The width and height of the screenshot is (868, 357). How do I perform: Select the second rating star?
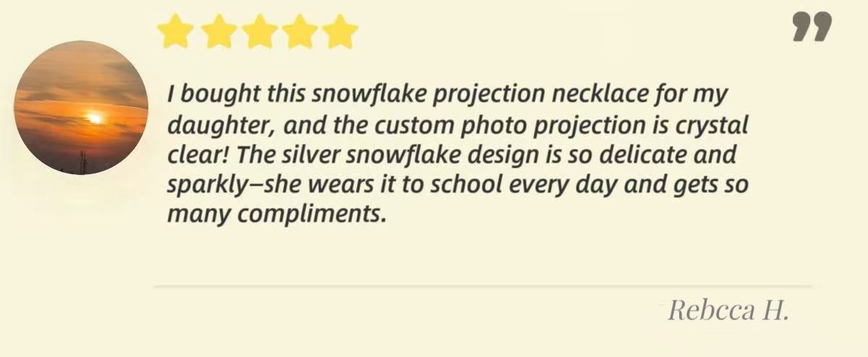coord(217,32)
